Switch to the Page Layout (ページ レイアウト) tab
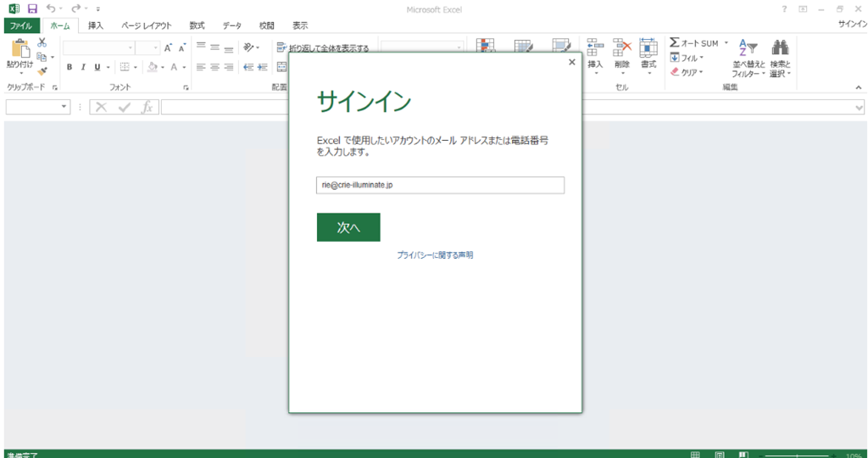The width and height of the screenshot is (868, 458). 147,25
